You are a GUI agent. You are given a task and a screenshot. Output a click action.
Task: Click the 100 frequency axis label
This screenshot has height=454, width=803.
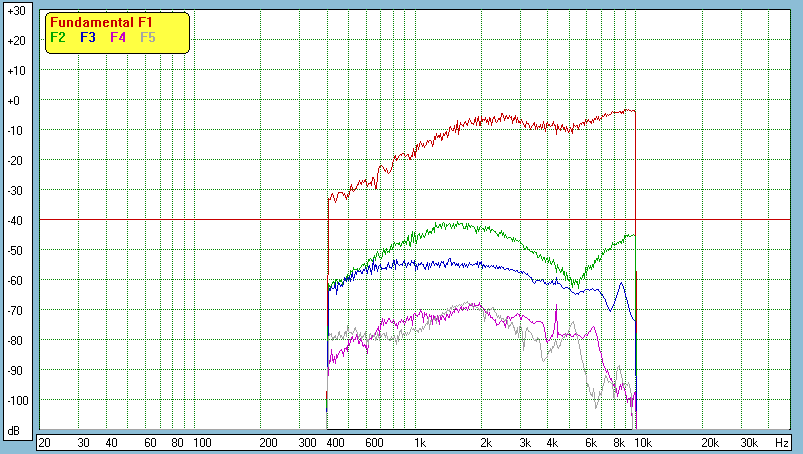202,441
